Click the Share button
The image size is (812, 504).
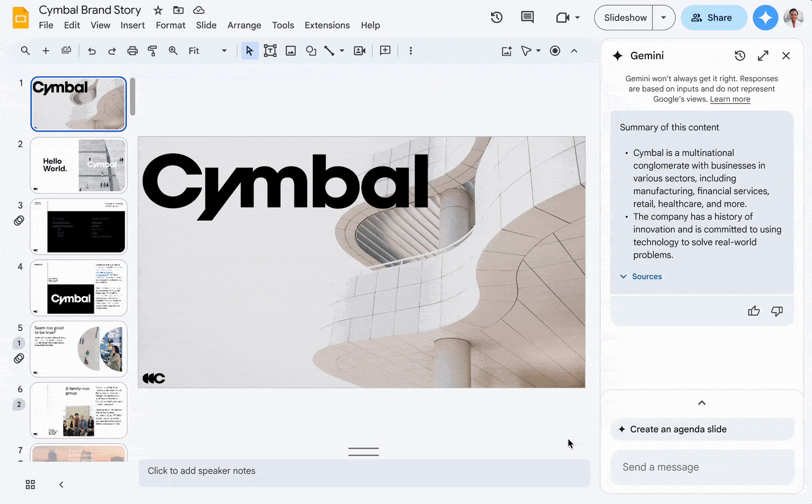point(713,18)
